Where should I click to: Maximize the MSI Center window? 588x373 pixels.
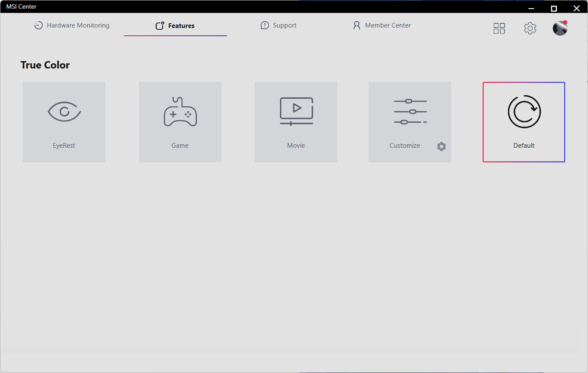click(x=554, y=8)
